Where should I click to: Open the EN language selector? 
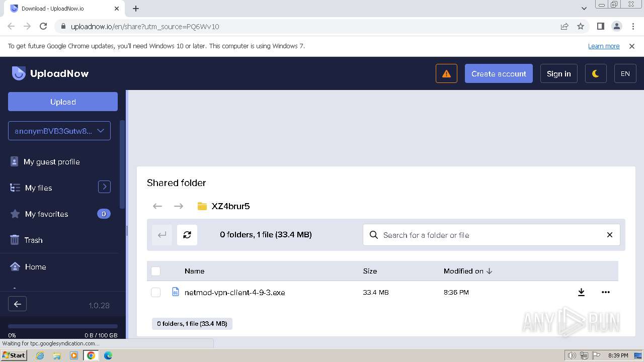625,73
